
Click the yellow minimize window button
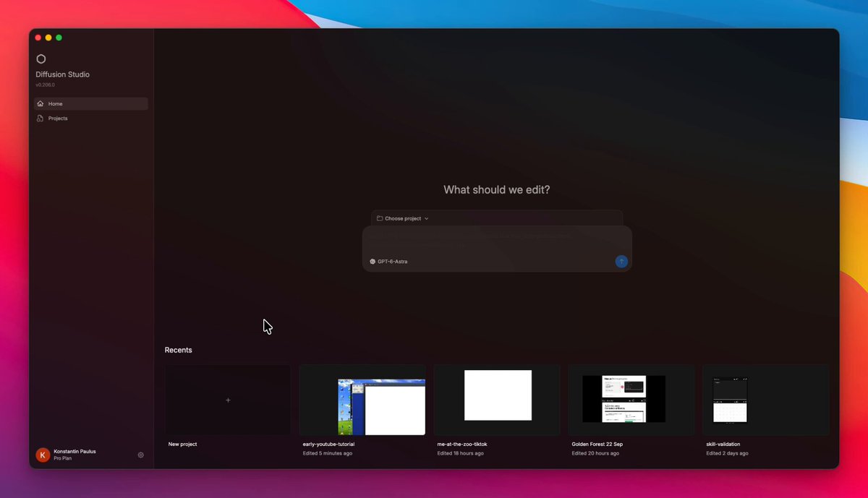[48, 38]
